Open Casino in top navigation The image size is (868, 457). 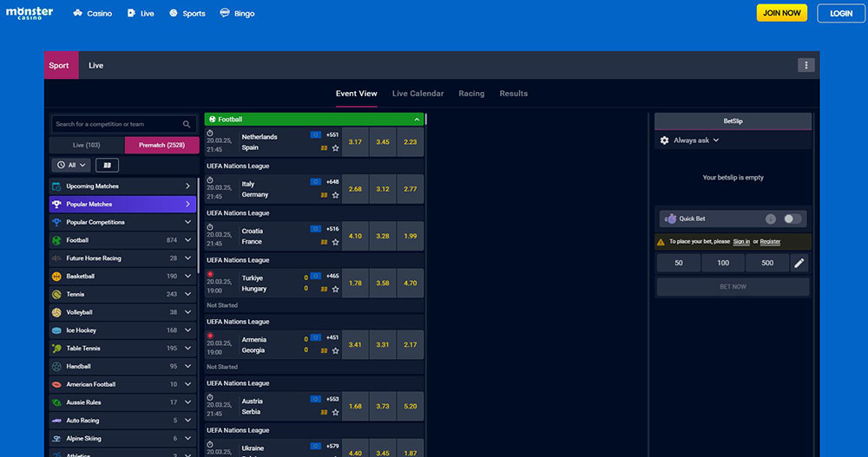pyautogui.click(x=93, y=13)
